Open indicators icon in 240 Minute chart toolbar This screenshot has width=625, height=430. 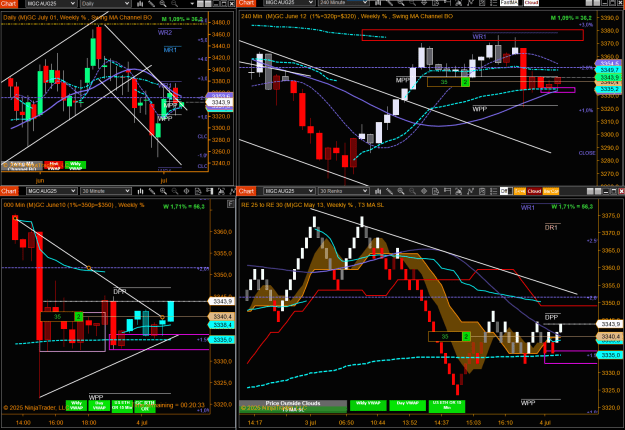tap(470, 3)
